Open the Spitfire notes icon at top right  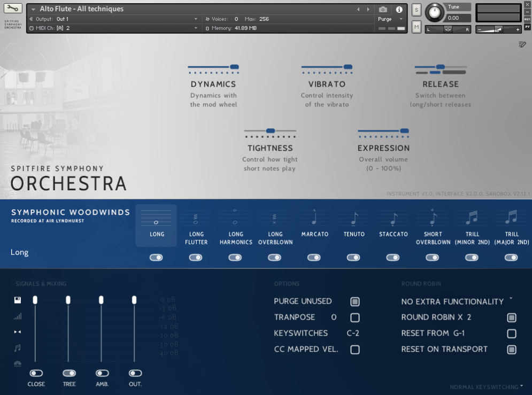pos(522,44)
